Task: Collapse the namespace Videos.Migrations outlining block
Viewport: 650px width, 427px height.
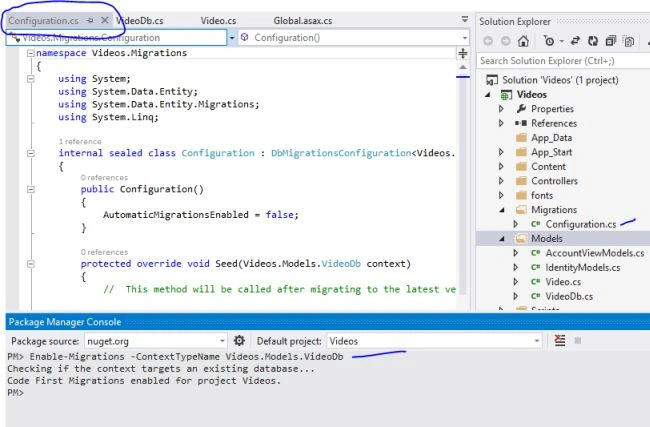Action: pos(30,53)
